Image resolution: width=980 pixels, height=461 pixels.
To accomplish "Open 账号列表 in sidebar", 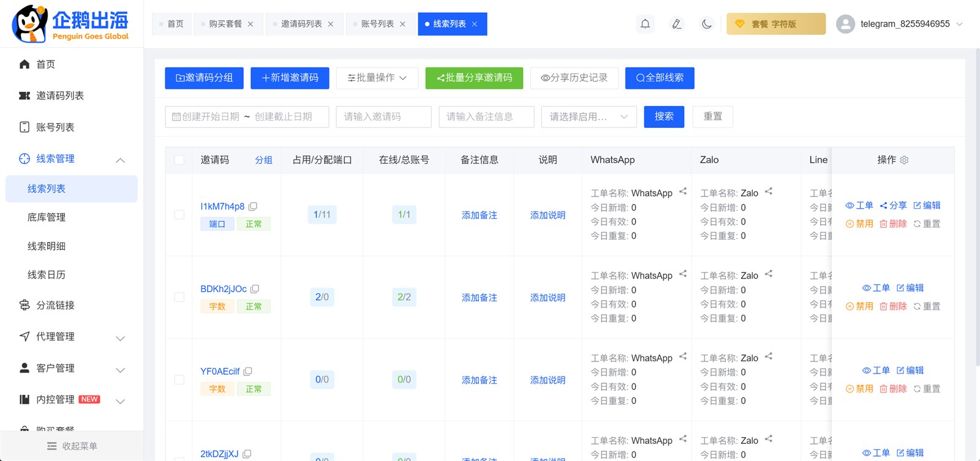I will 72,127.
